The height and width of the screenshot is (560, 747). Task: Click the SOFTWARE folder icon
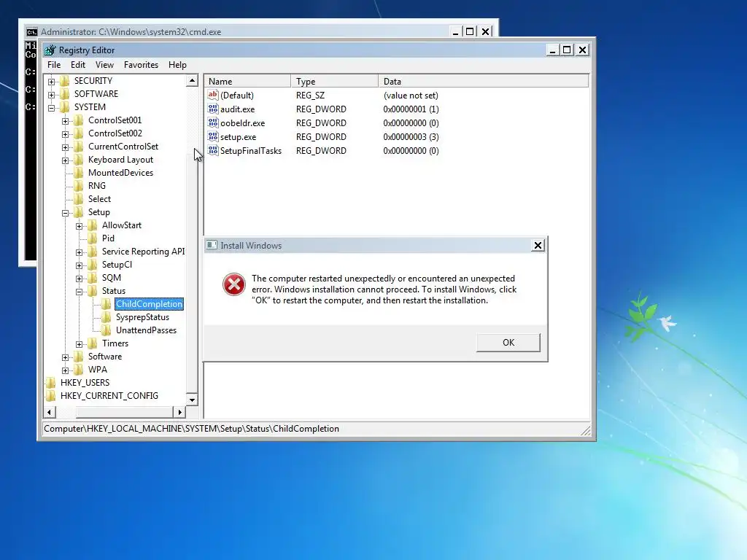[x=65, y=94]
